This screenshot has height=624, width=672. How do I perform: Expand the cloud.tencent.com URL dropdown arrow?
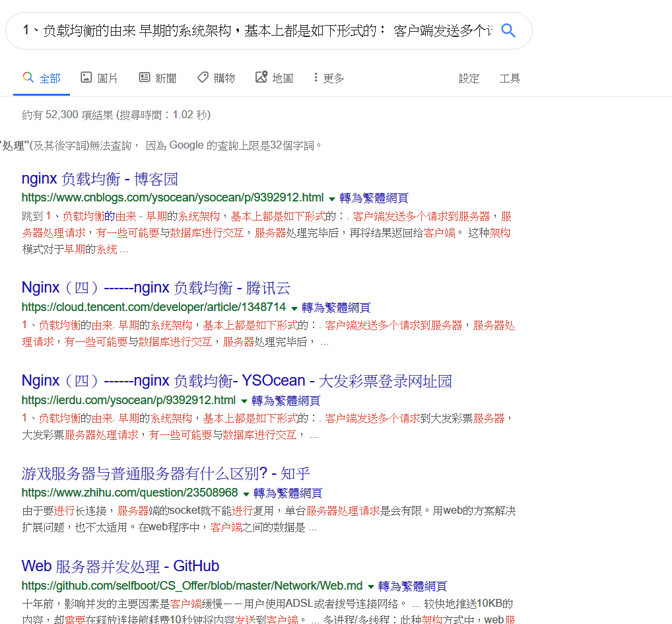[x=294, y=308]
